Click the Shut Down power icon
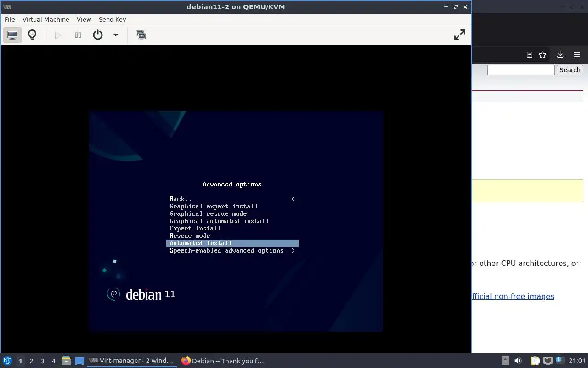This screenshot has width=588, height=368. pyautogui.click(x=98, y=35)
